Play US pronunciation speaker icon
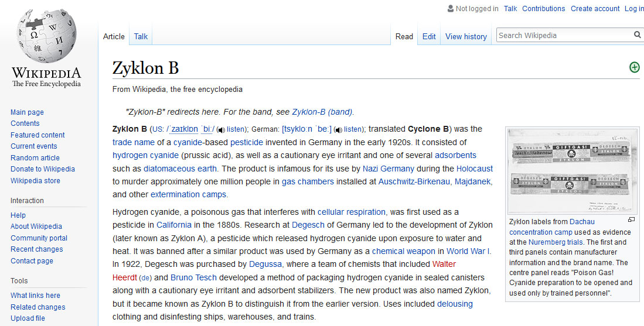Image resolution: width=644 pixels, height=326 pixels. coord(221,130)
